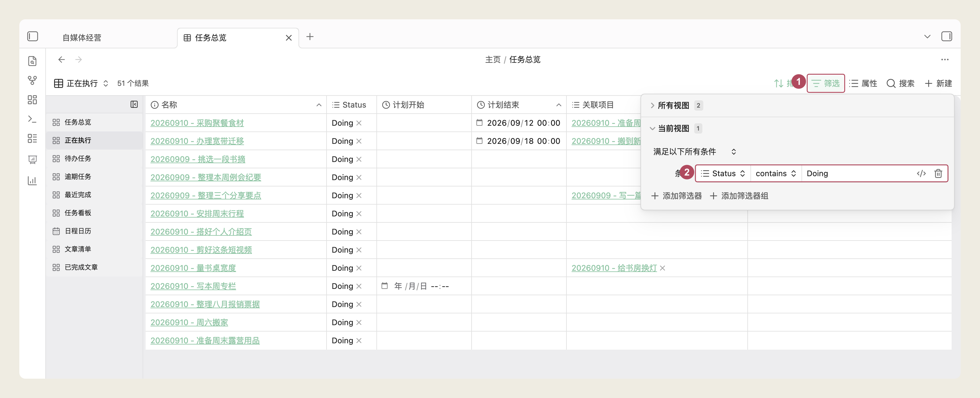Click the new tab plus icon
Image resolution: width=980 pixels, height=398 pixels.
310,37
